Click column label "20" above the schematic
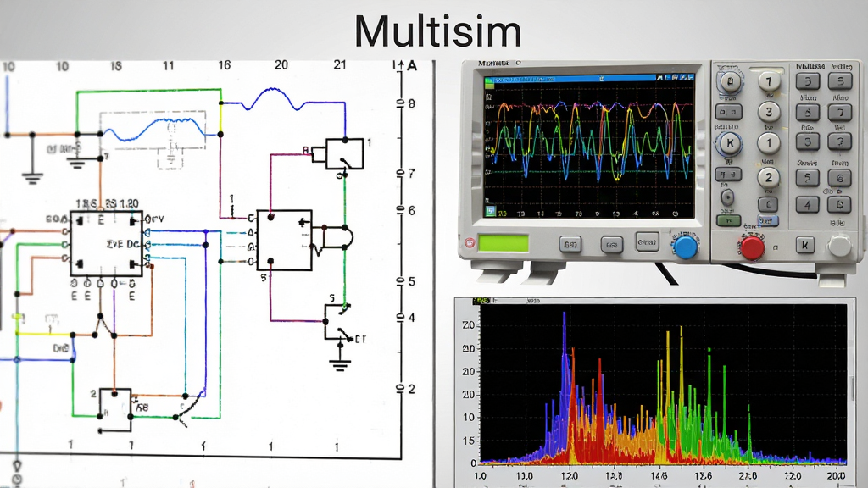The width and height of the screenshot is (868, 488). [281, 65]
